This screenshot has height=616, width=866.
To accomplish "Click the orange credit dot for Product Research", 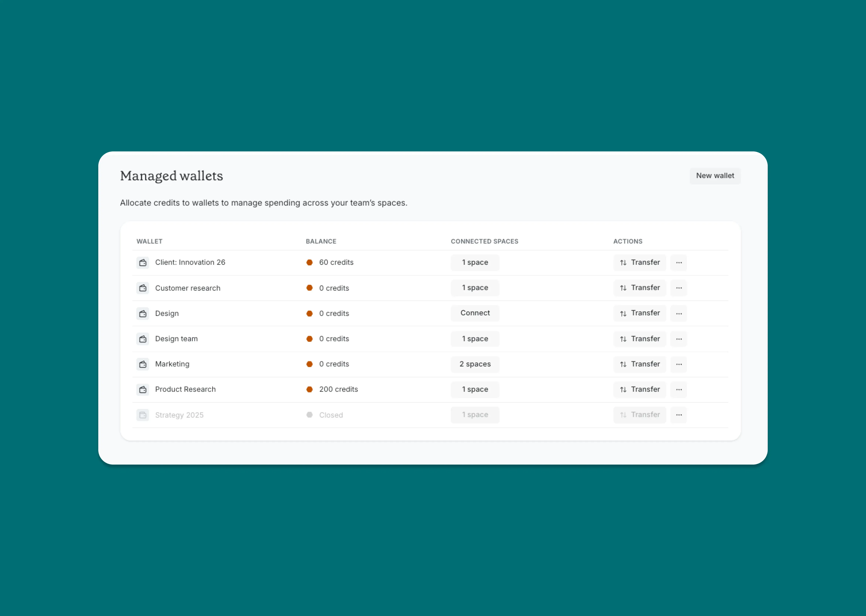I will (x=309, y=390).
